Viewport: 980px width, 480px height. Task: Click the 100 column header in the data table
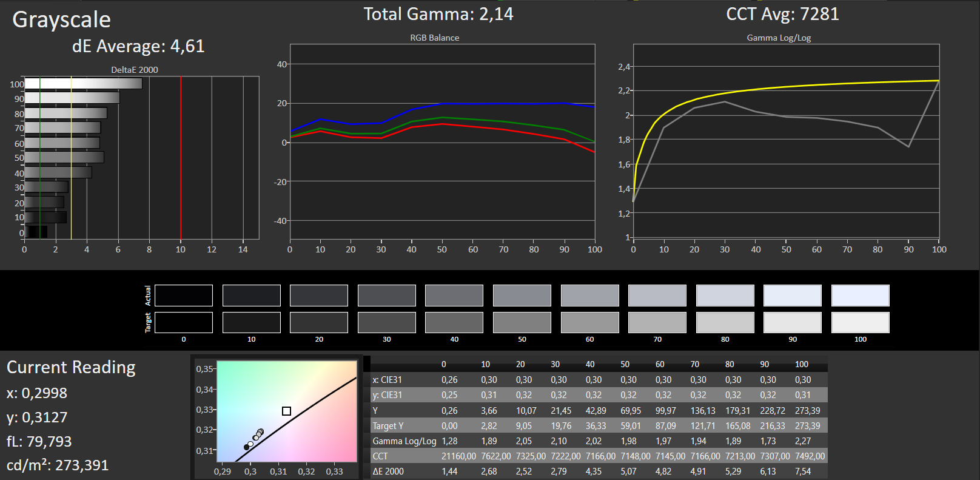tap(802, 364)
